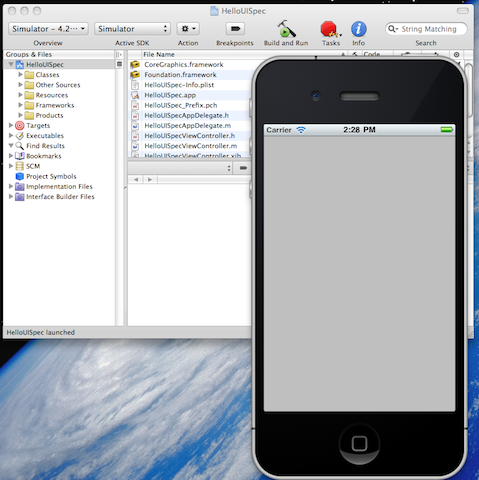Click the HelloUISpec title bar document icon

(215, 11)
